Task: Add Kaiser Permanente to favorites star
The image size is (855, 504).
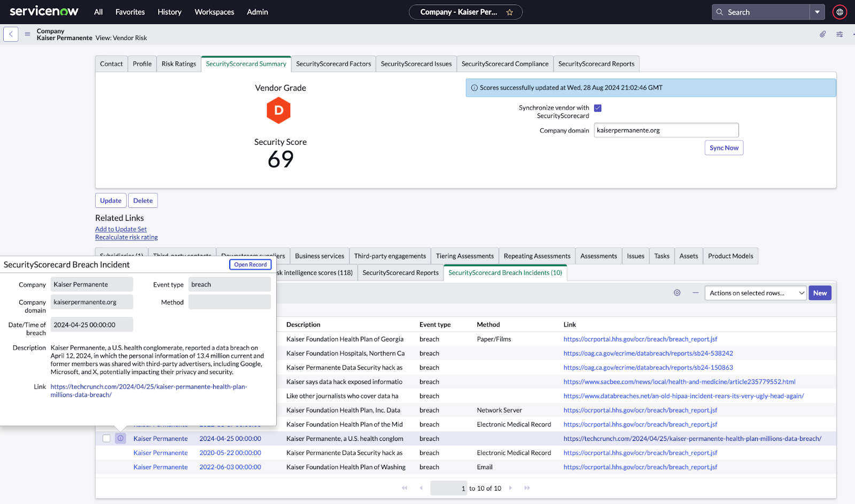Action: [510, 12]
